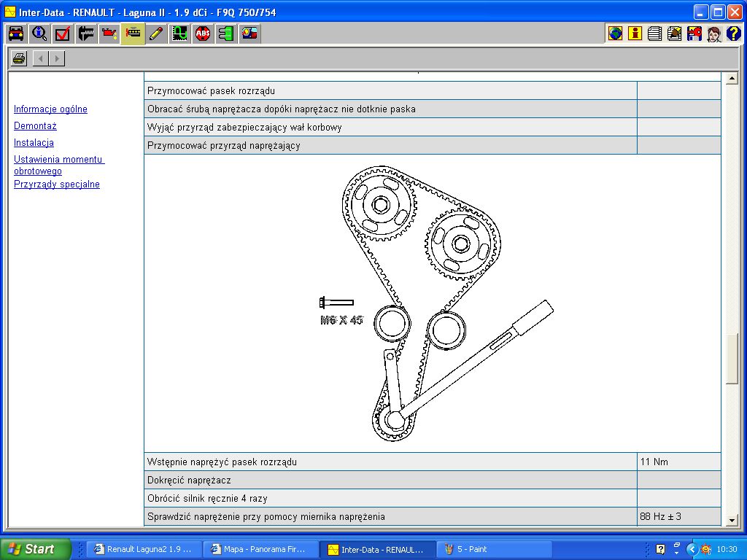Select row 'Dokręcić naprężacz'
Image resolution: width=747 pixels, height=560 pixels.
coord(391,480)
